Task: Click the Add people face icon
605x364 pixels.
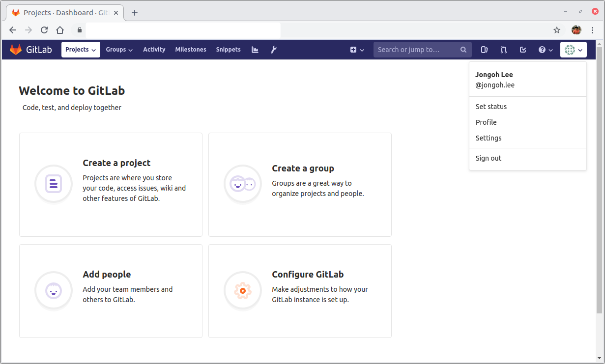Action: (54, 290)
